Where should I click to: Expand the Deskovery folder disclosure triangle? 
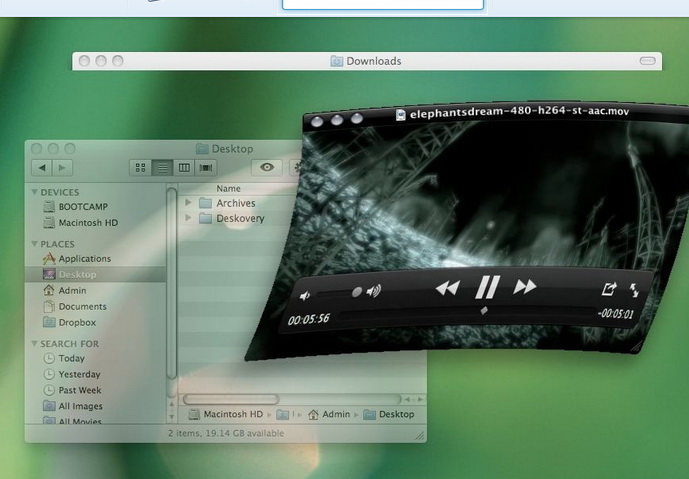pyautogui.click(x=189, y=218)
